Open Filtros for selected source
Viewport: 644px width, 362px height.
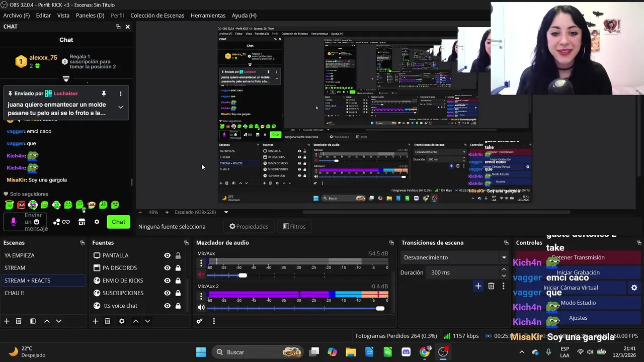[294, 227]
